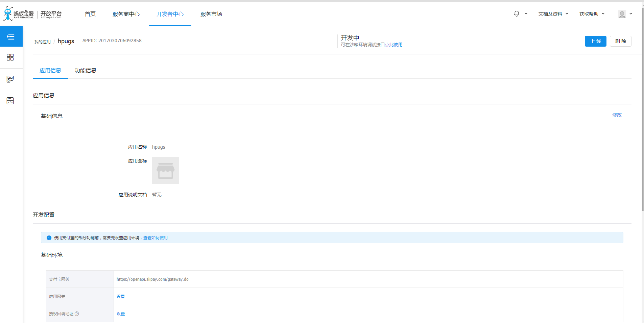Click the 删除 button
This screenshot has width=644, height=323.
pos(620,41)
